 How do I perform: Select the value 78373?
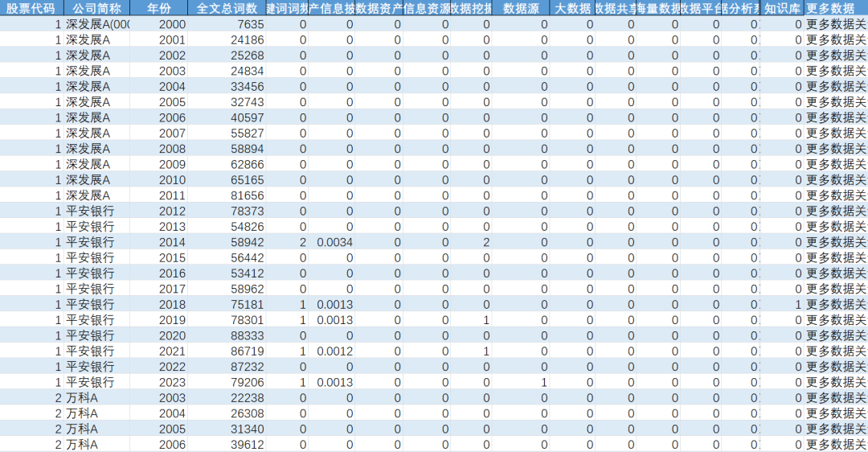pyautogui.click(x=227, y=211)
